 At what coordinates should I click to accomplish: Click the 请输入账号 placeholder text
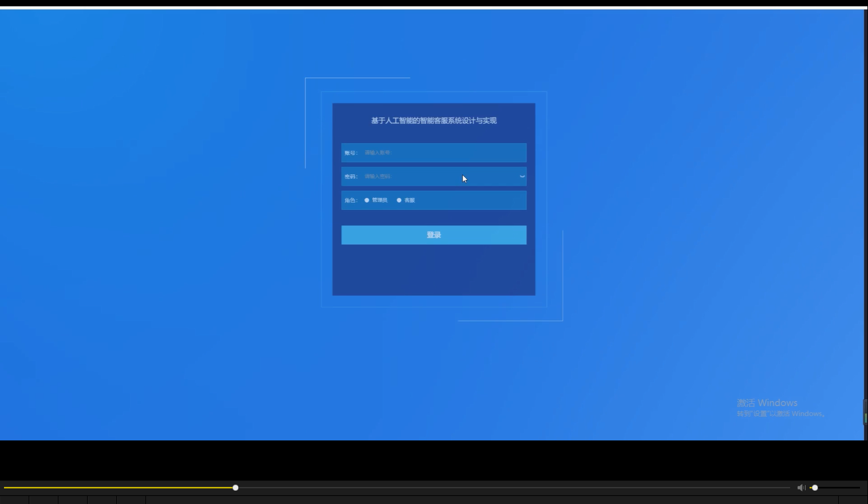378,152
